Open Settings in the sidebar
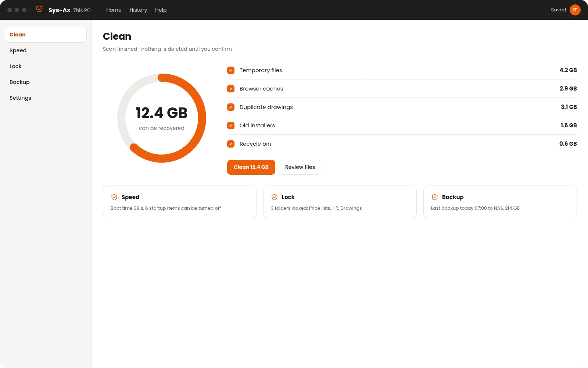Image resolution: width=588 pixels, height=368 pixels. tap(46, 98)
